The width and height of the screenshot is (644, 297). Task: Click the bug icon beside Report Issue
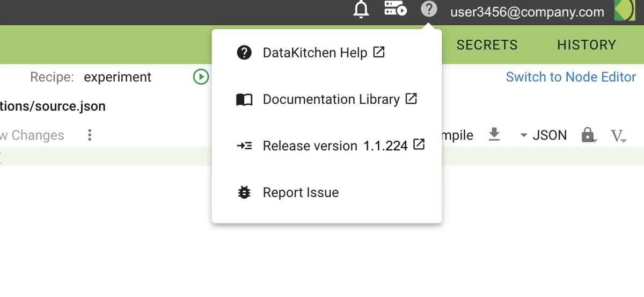point(244,192)
